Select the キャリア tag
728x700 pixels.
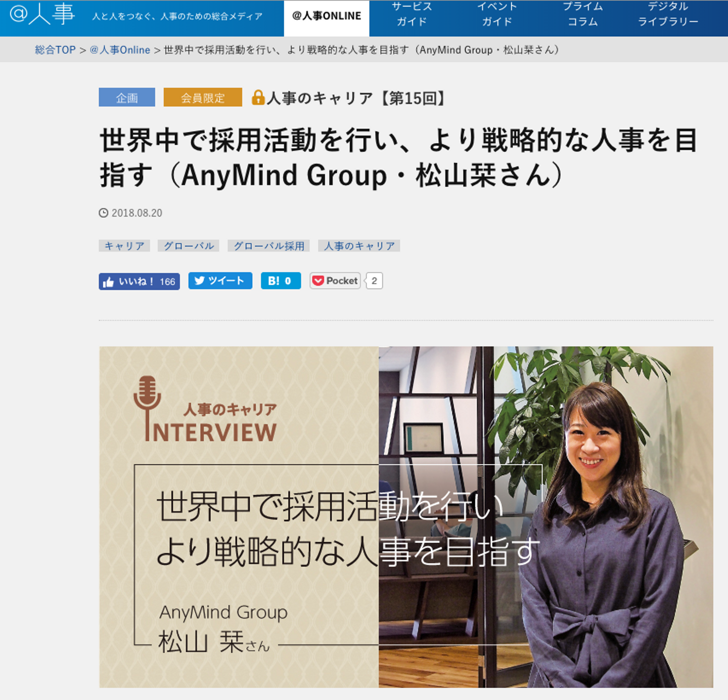click(124, 246)
